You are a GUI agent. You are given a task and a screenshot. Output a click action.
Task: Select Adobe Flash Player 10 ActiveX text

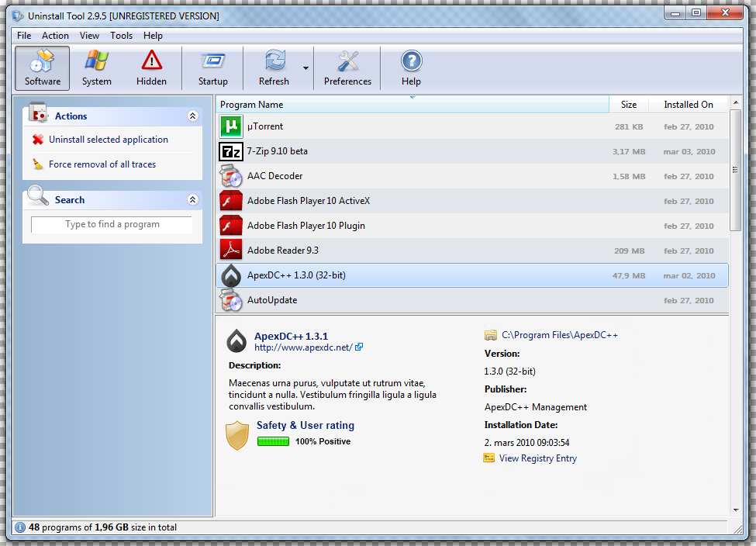pyautogui.click(x=309, y=201)
